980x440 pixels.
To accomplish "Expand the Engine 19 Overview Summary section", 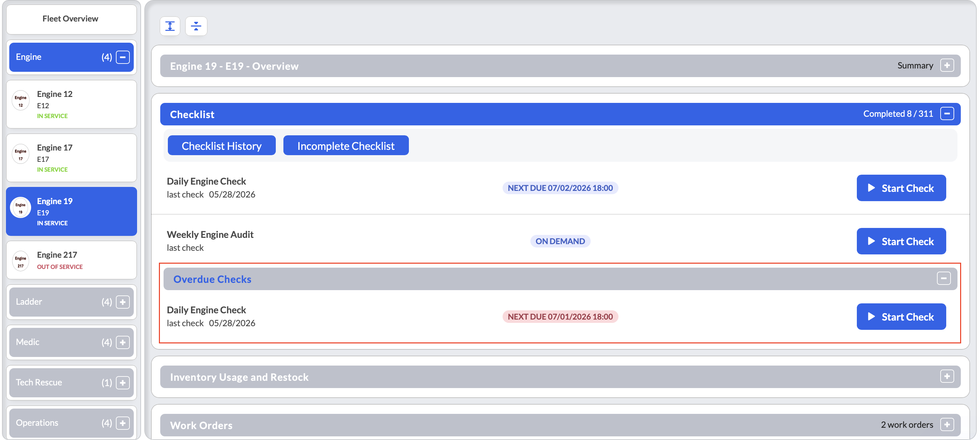I will click(x=947, y=66).
